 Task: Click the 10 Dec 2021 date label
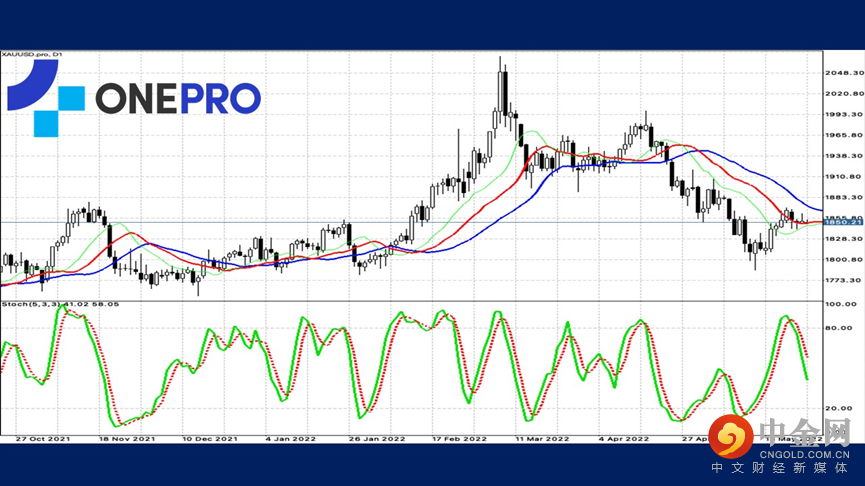210,438
